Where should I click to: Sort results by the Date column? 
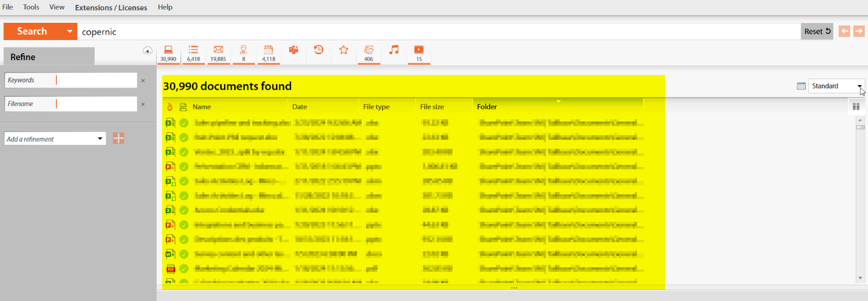[x=299, y=107]
